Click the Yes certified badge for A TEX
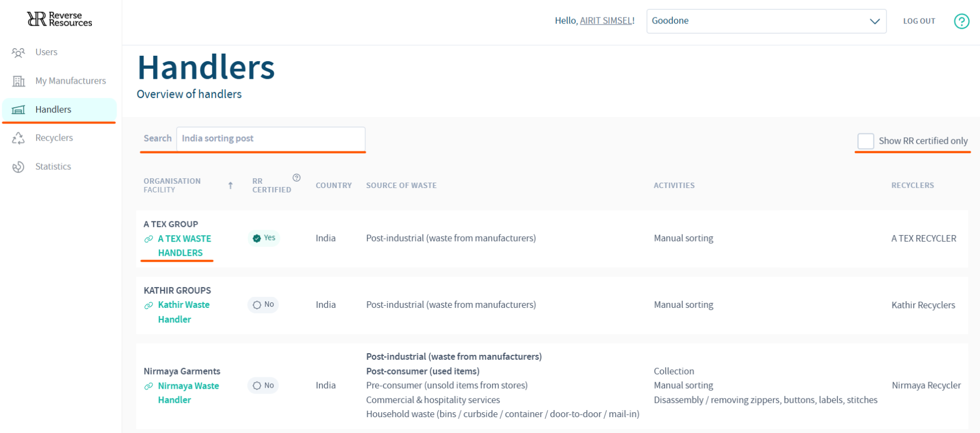The width and height of the screenshot is (980, 433). click(x=264, y=238)
